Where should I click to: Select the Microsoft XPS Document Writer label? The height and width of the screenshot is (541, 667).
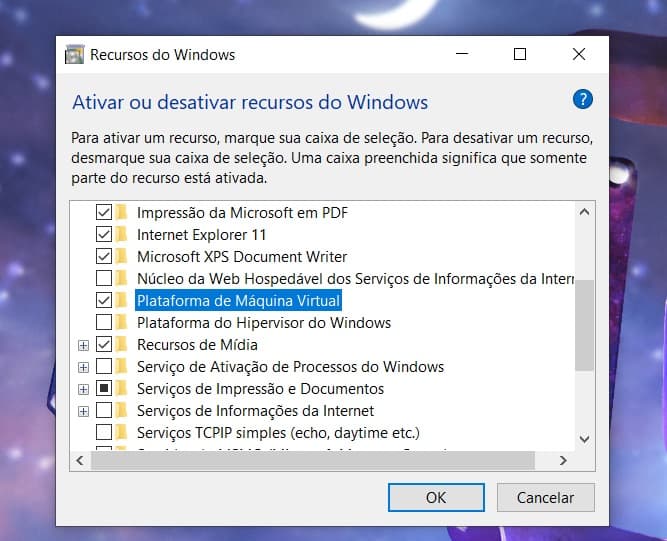pyautogui.click(x=242, y=257)
